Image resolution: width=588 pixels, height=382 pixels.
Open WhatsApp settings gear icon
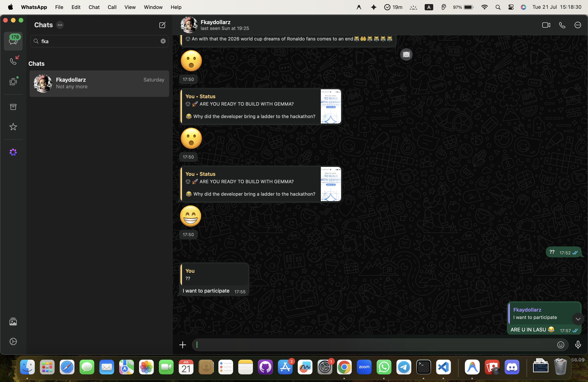[13, 342]
